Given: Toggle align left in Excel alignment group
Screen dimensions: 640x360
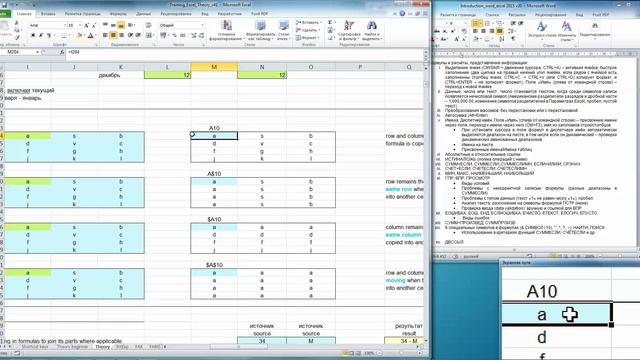Looking at the screenshot, I should click(x=105, y=36).
